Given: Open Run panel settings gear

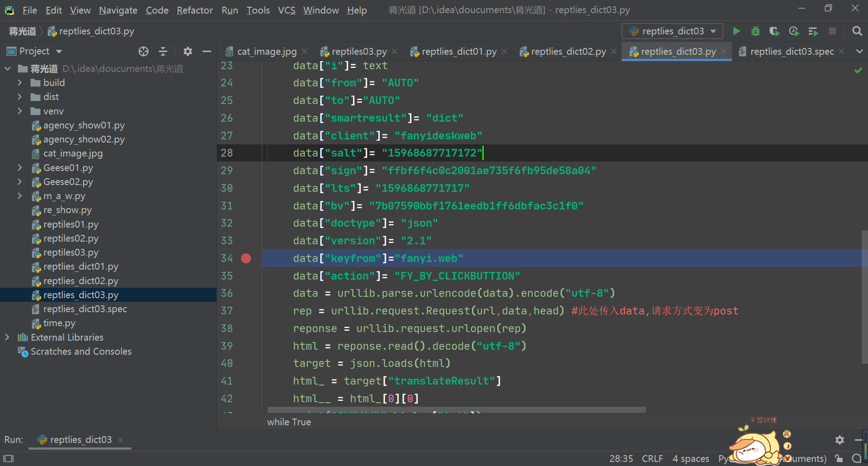Looking at the screenshot, I should pyautogui.click(x=840, y=440).
